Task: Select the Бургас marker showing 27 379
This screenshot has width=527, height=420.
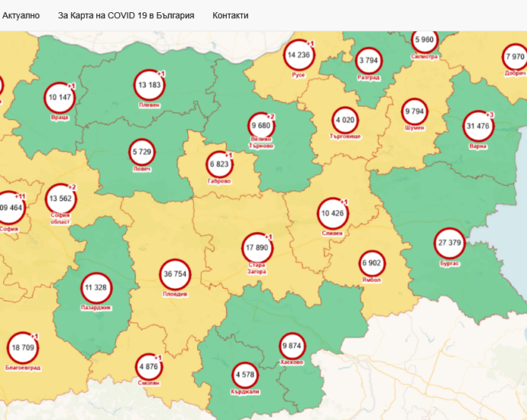Action: 449,243
